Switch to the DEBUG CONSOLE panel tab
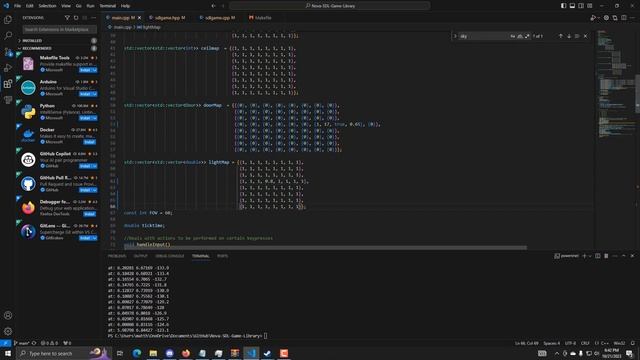The image size is (640, 360). [x=170, y=256]
